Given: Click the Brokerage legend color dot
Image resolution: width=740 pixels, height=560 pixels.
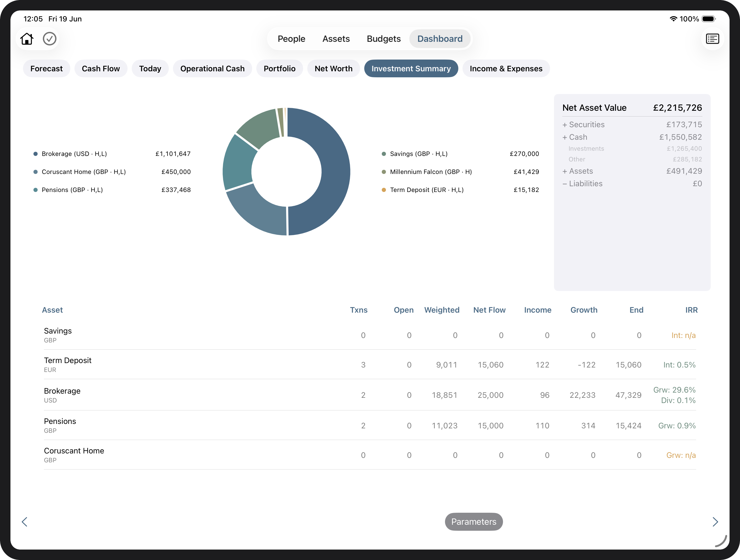Looking at the screenshot, I should [x=36, y=154].
